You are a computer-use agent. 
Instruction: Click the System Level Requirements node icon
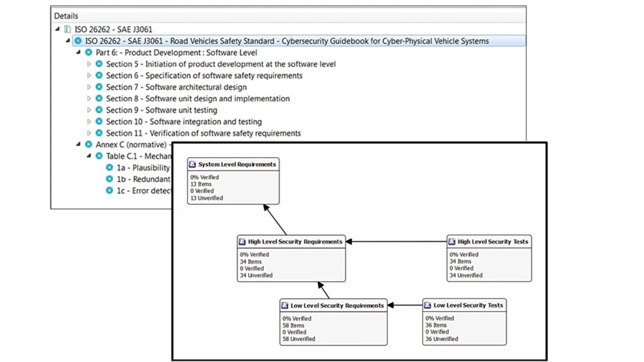pos(192,164)
